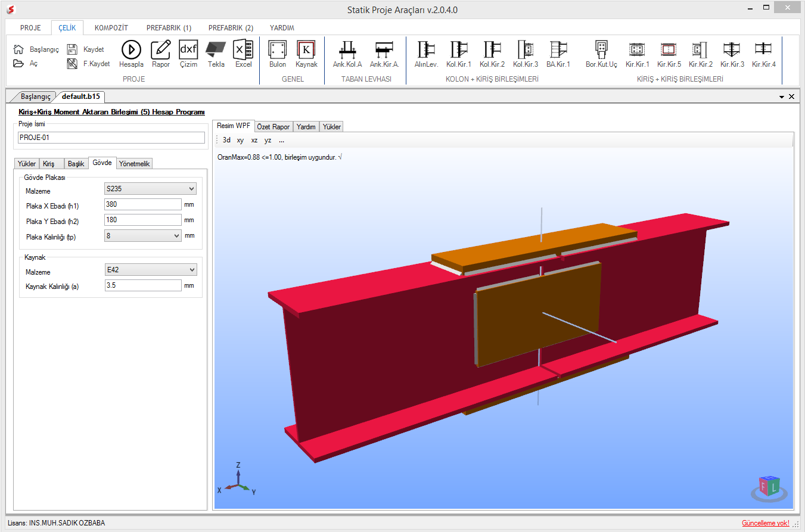Screen dimensions: 805x532
Task: Open the Kaynak Malzeme E42 dropdown
Action: (150, 270)
